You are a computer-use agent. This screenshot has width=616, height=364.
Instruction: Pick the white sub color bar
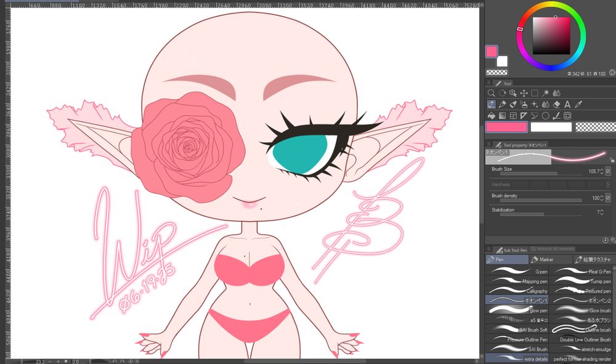pyautogui.click(x=551, y=127)
